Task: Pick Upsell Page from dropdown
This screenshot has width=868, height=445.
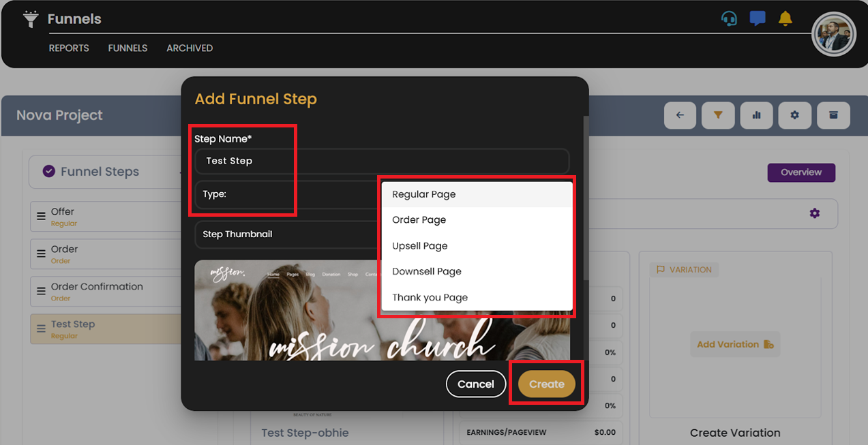Action: click(x=419, y=246)
